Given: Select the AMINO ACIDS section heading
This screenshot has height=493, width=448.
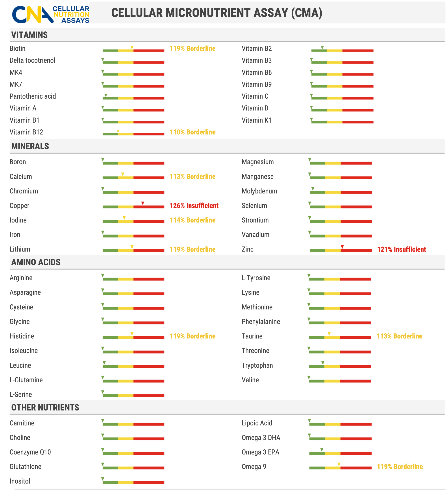Looking at the screenshot, I should click(x=36, y=262).
